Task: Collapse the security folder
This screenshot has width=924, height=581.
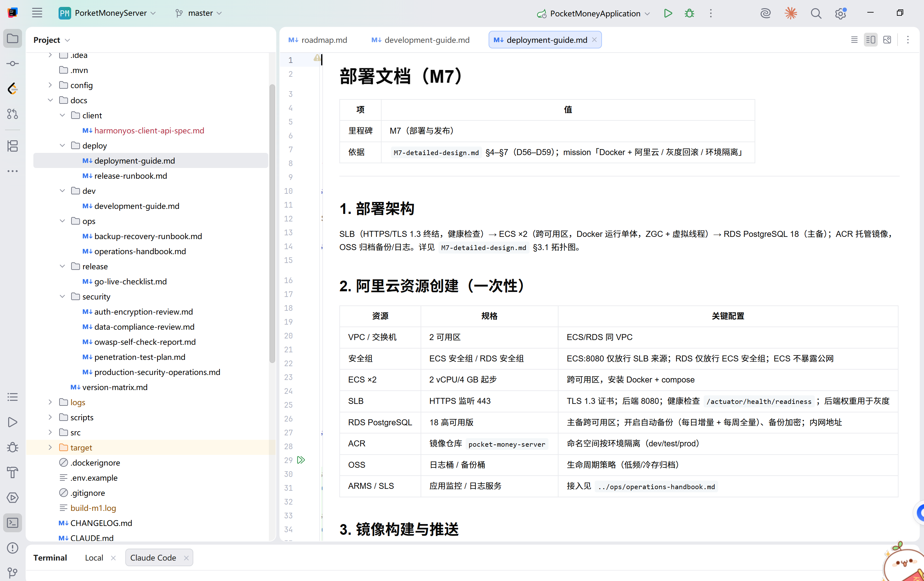Action: [x=62, y=296]
